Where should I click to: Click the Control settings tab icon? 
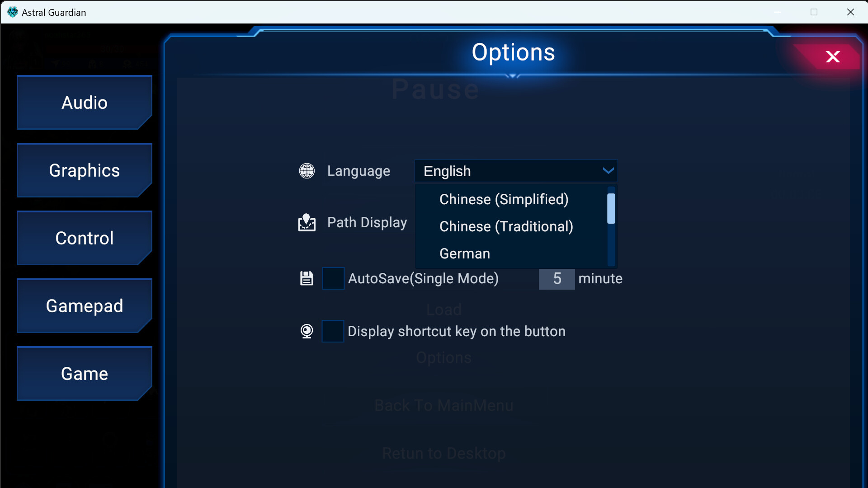tap(84, 238)
